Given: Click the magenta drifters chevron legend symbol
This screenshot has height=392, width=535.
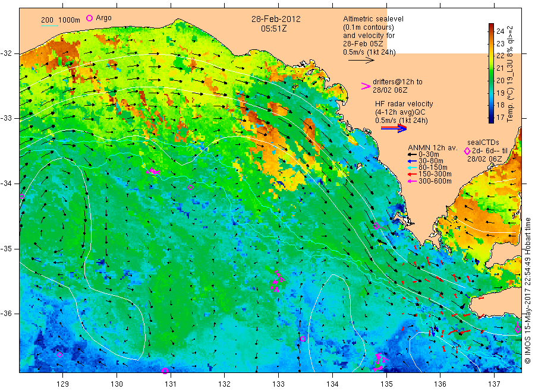Looking at the screenshot, I should (x=366, y=86).
